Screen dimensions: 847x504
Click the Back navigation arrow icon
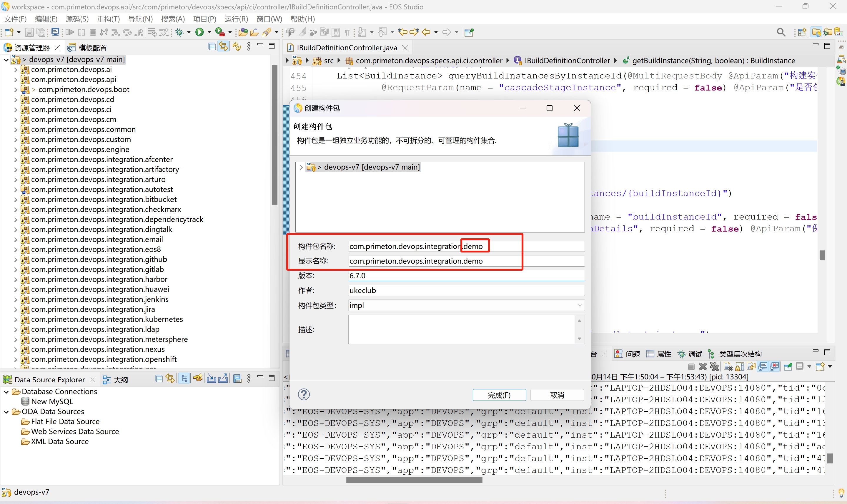click(x=425, y=32)
